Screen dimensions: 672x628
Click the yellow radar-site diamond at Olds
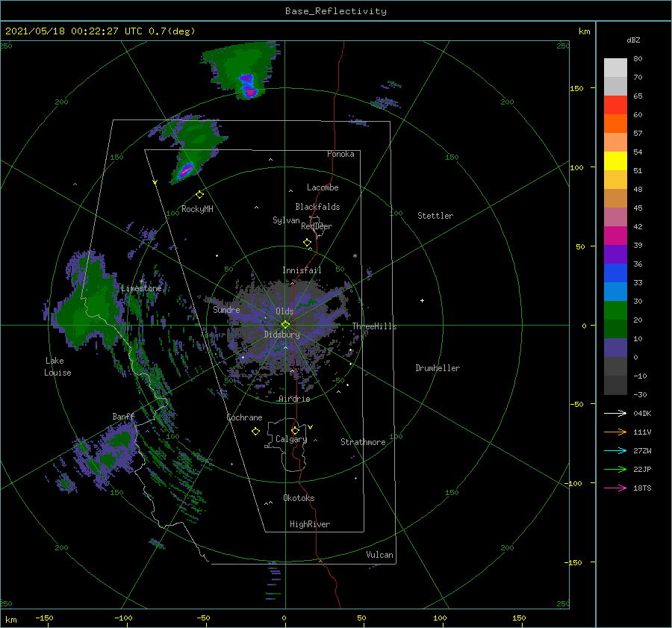coord(285,325)
